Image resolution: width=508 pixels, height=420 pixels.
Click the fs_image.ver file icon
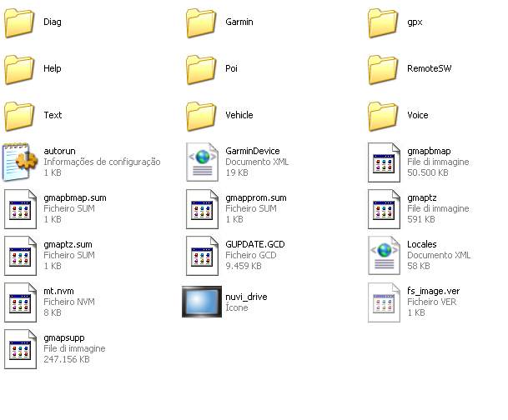tap(384, 302)
